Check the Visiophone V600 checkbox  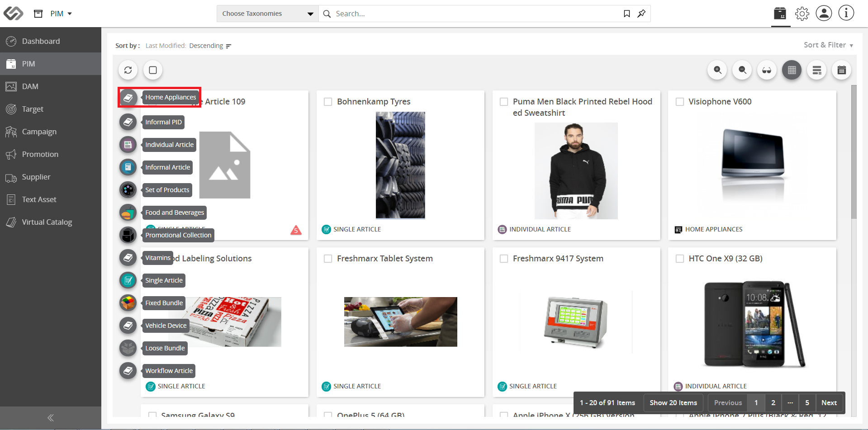tap(679, 102)
